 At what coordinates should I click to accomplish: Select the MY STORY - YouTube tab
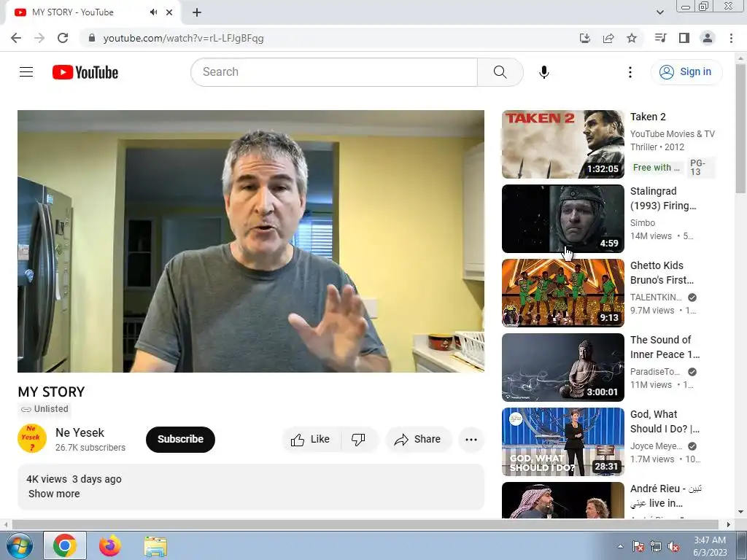93,12
